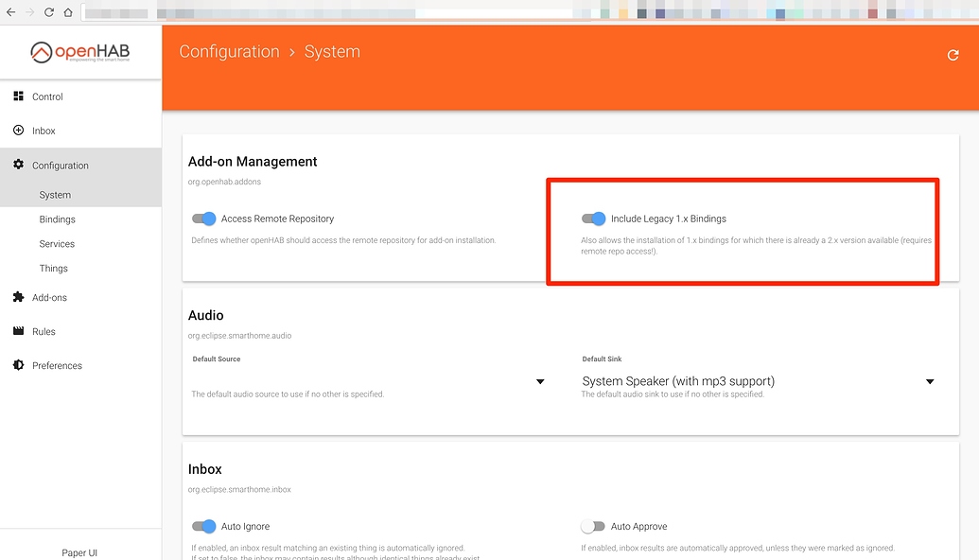Click the Control dashboard icon in sidebar
The image size is (979, 560).
18,96
